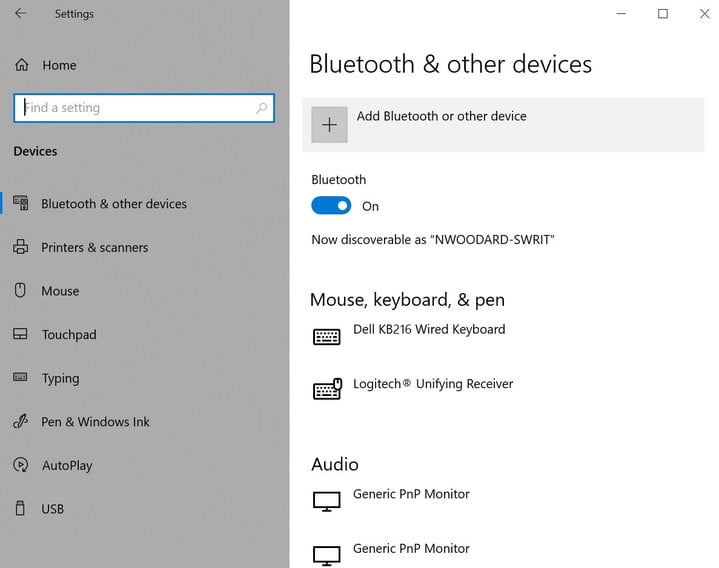Click the plus icon to add device
This screenshot has height=568, width=719.
tap(329, 125)
